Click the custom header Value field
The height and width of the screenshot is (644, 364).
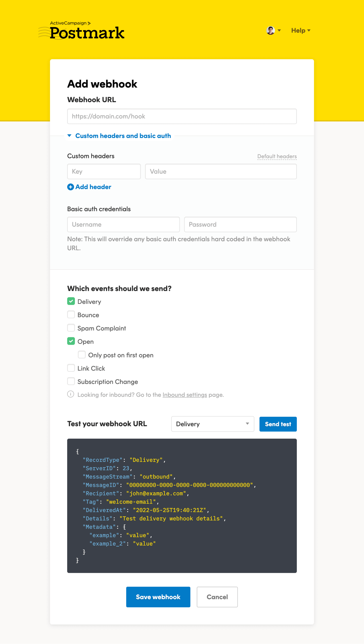click(x=221, y=172)
